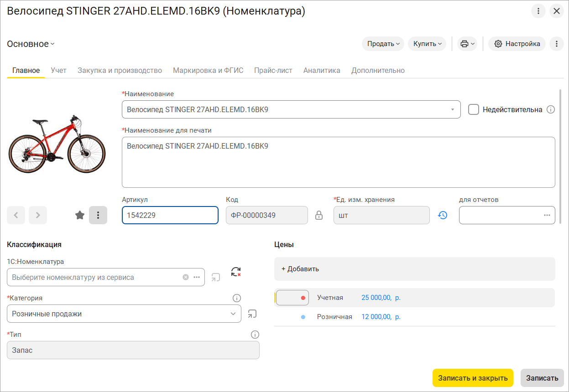The height and width of the screenshot is (392, 569).
Task: Click the blue dot next to Розничная price
Action: [303, 317]
